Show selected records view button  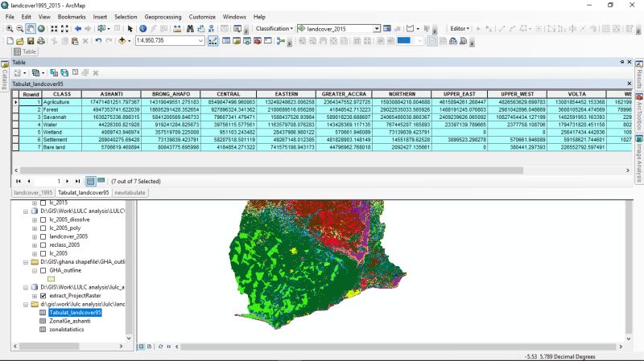point(101,181)
